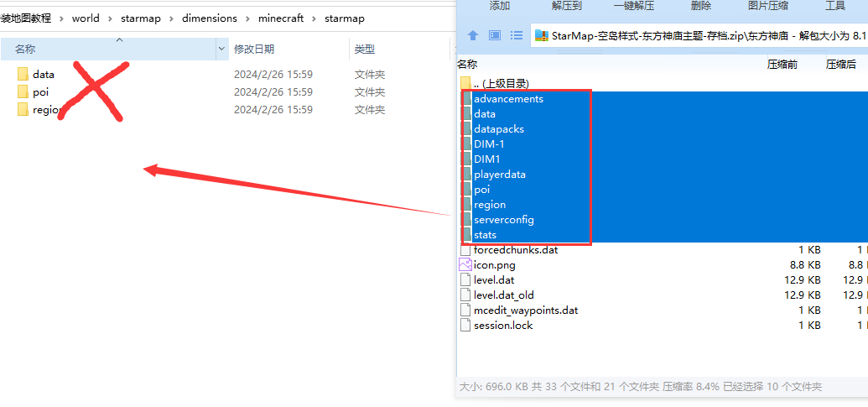This screenshot has width=868, height=407.
Task: Switch to large icon view mode
Action: [x=495, y=35]
